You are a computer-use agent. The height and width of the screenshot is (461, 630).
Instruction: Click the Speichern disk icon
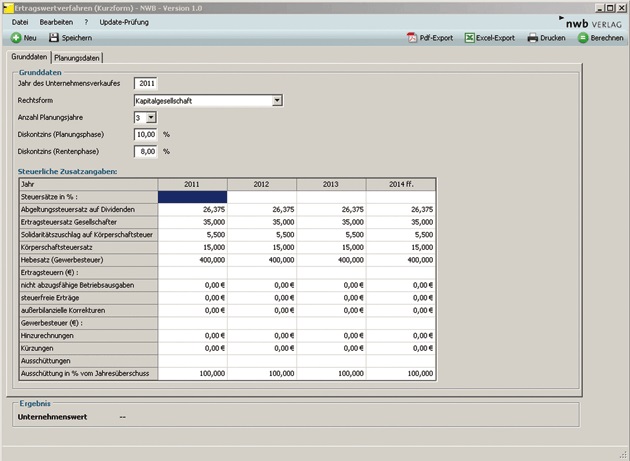(53, 38)
